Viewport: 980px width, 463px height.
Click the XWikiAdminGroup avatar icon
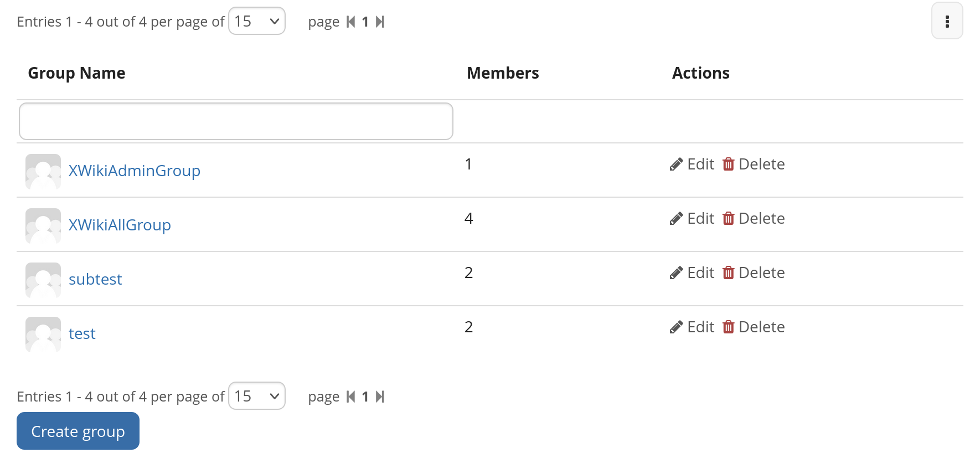point(43,172)
